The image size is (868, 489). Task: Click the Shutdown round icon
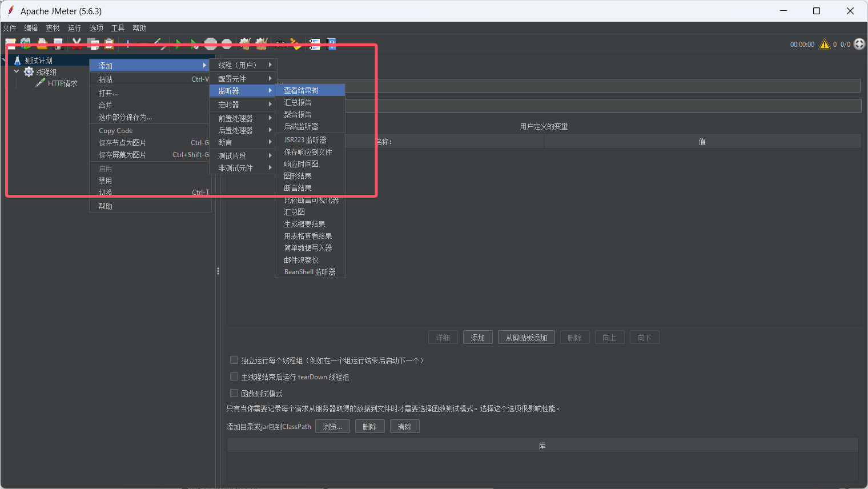(227, 44)
